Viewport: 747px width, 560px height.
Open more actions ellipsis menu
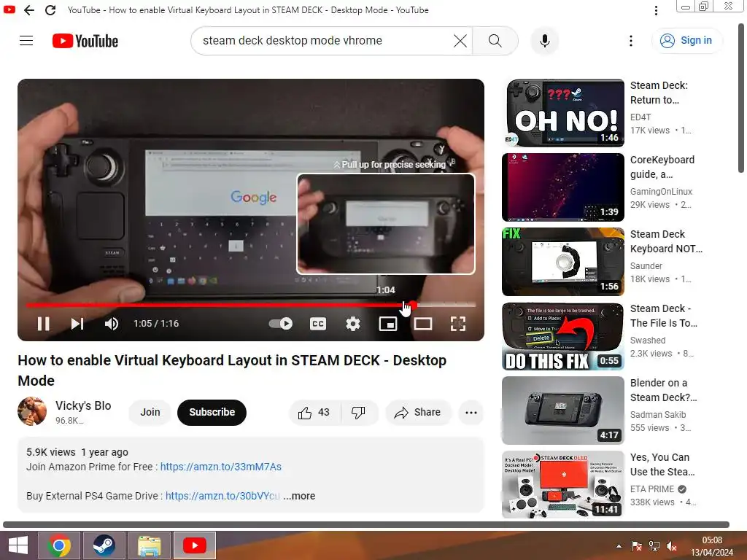[471, 413]
